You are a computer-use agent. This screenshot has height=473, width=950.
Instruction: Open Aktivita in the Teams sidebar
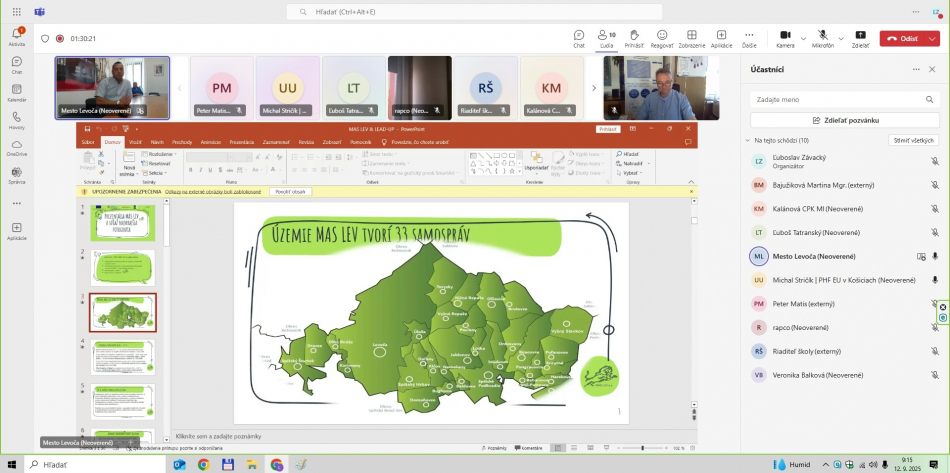click(x=17, y=36)
